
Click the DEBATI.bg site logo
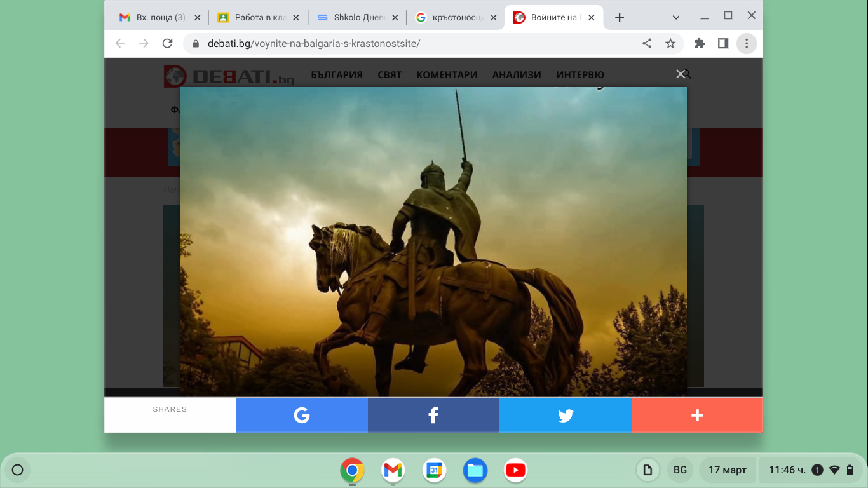pyautogui.click(x=229, y=76)
